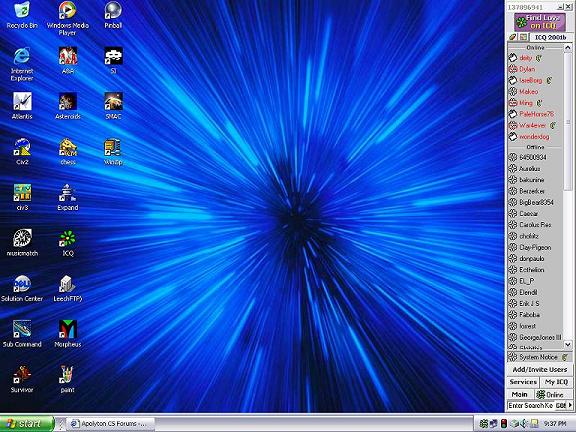Select offline contact Ecthelion
This screenshot has height=432, width=576.
[x=535, y=270]
